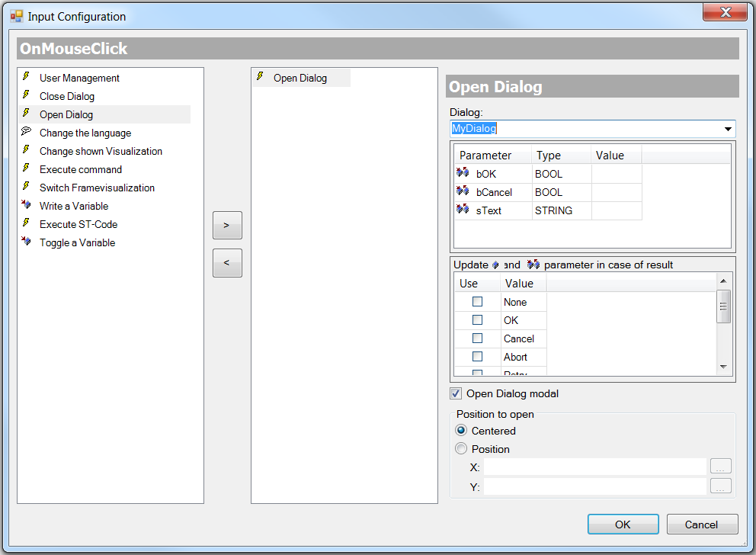Screen dimensions: 756x555
Task: Click the < button to remove action
Action: pos(227,263)
